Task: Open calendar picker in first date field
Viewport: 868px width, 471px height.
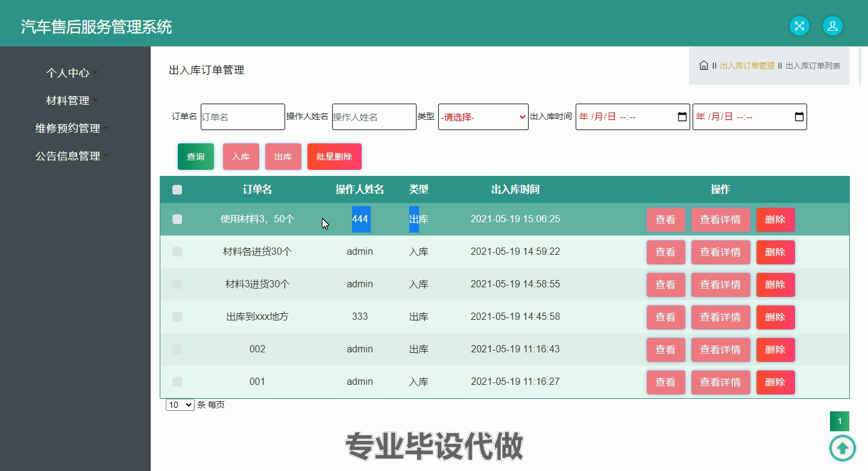Action: click(682, 117)
